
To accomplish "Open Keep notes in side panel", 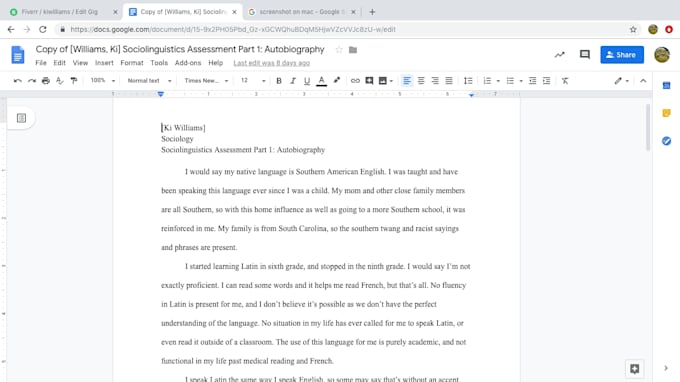I will point(667,113).
